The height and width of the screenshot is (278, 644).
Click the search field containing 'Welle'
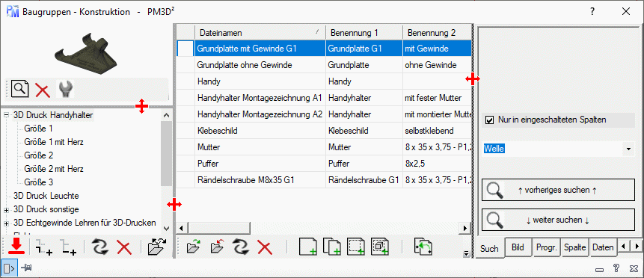tap(553, 149)
